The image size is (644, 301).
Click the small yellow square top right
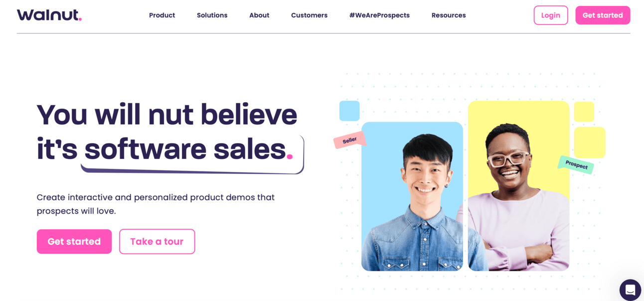[584, 112]
